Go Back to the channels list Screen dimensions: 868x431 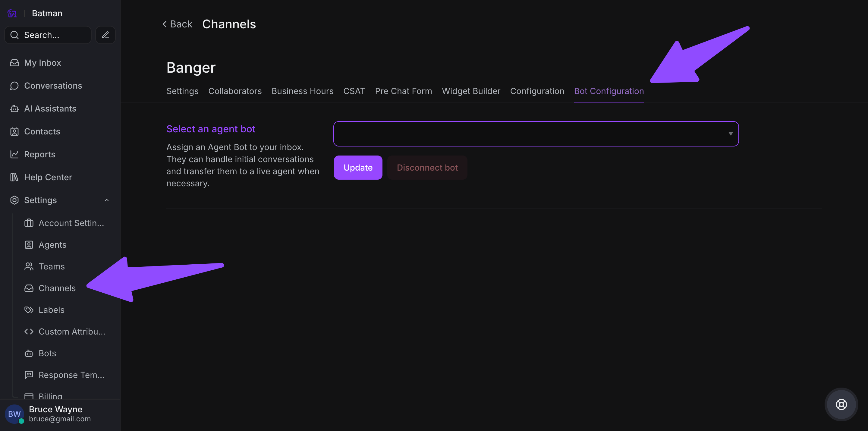pos(178,24)
